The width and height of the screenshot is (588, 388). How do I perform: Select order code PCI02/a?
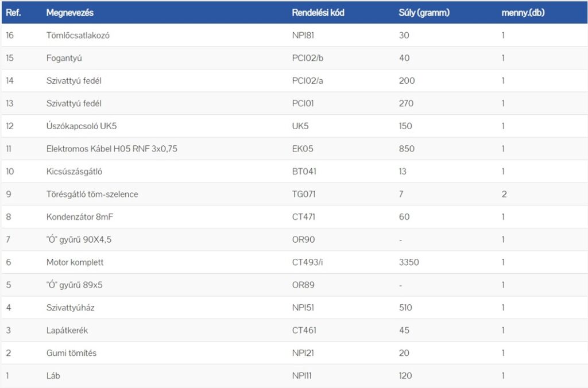307,81
